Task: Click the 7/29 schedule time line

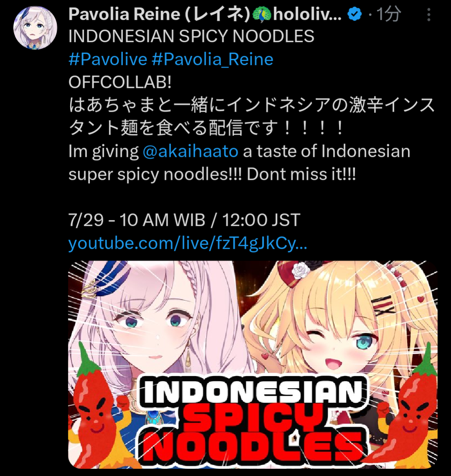Action: click(184, 220)
